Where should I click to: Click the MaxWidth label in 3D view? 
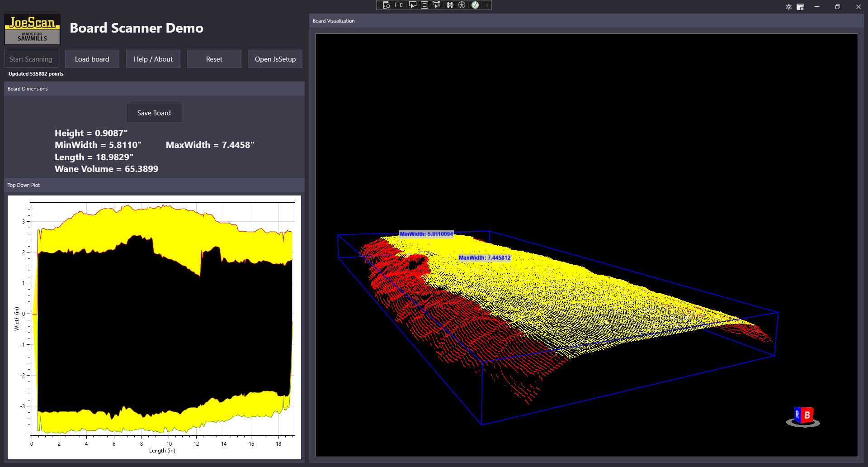(x=484, y=258)
